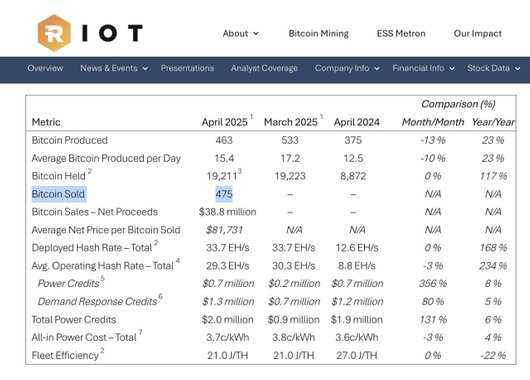Image resolution: width=530 pixels, height=380 pixels.
Task: Go to the Our Impact page
Action: point(477,33)
